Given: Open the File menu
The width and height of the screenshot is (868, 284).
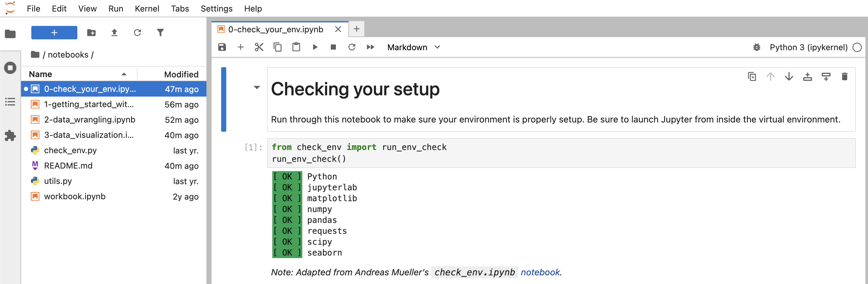Looking at the screenshot, I should click(x=33, y=8).
